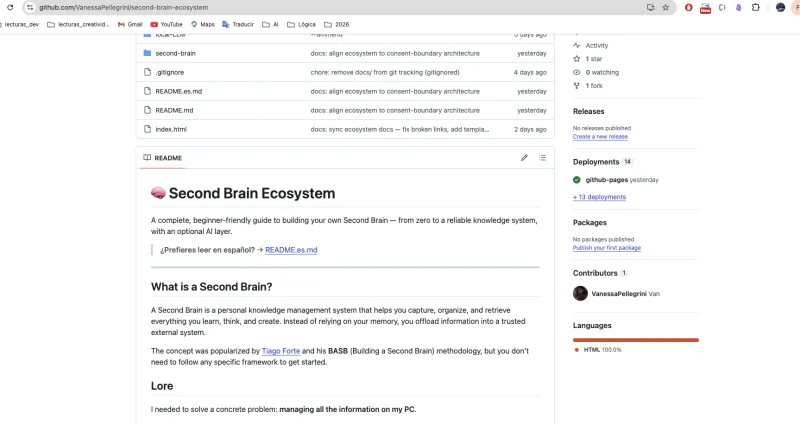
Task: Open the Packages heading link
Action: click(x=590, y=222)
